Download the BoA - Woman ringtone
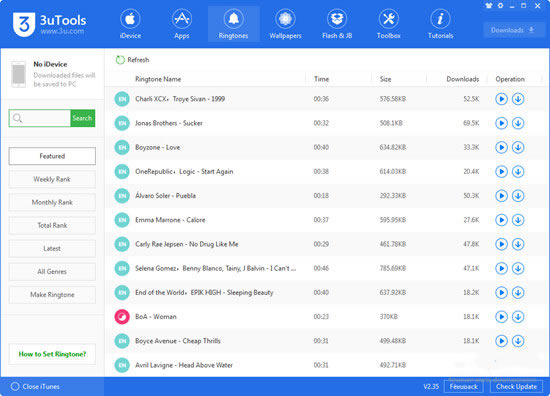 click(518, 317)
